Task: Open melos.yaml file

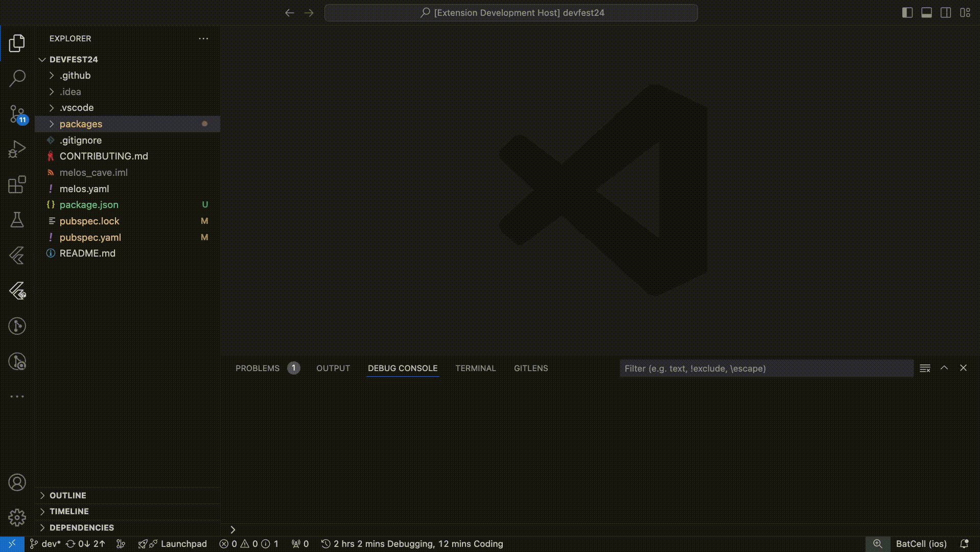Action: click(127, 189)
